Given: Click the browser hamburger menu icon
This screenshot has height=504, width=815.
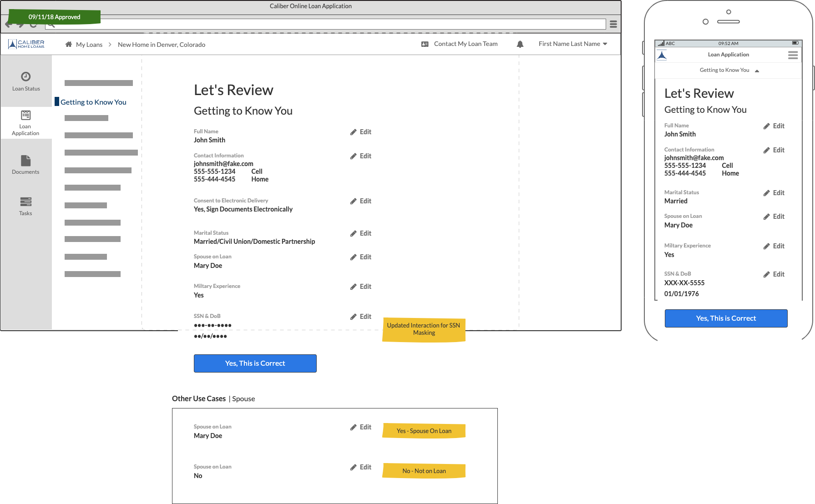Looking at the screenshot, I should [613, 24].
